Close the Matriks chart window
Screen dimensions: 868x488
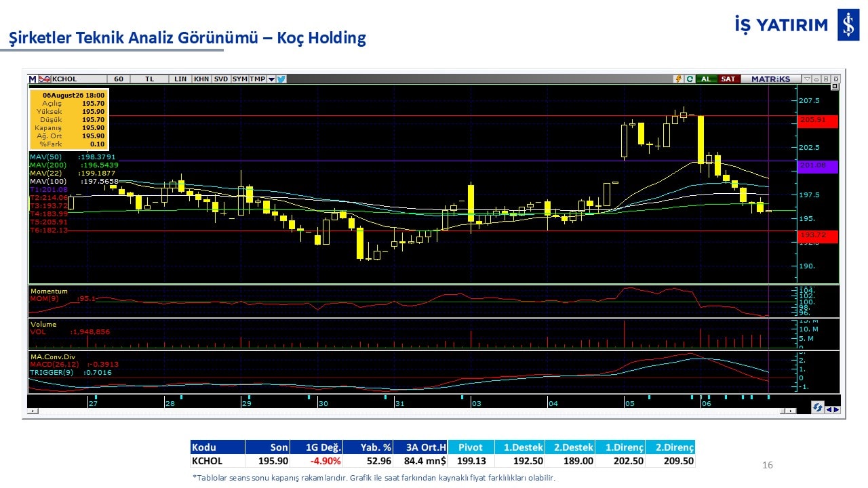pos(835,79)
